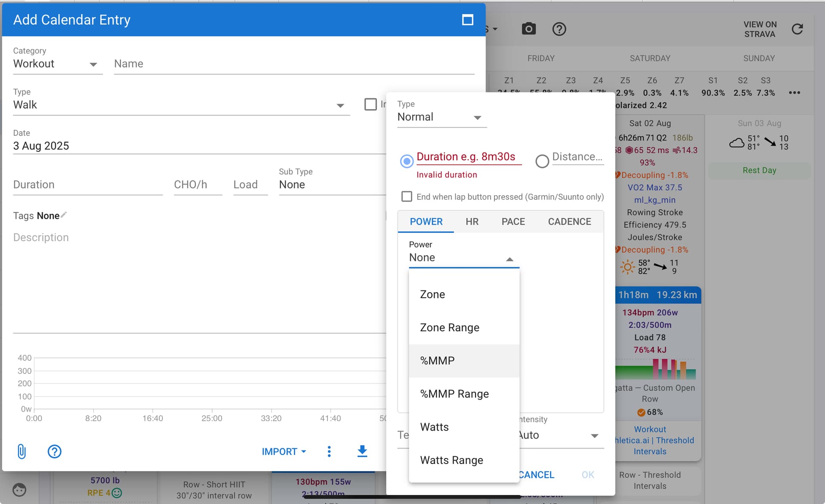
Task: Click the CHO/h input field
Action: [198, 185]
